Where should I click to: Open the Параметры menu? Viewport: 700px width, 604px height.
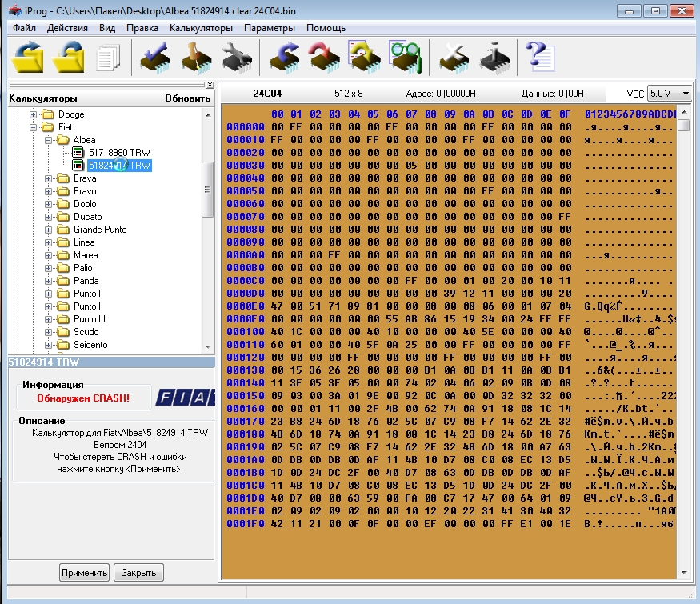pos(269,28)
